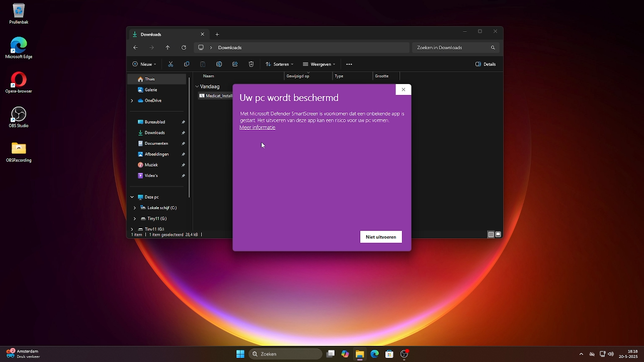Open Prullenbak recycle bin desktop icon
The image size is (644, 362).
coord(19,14)
